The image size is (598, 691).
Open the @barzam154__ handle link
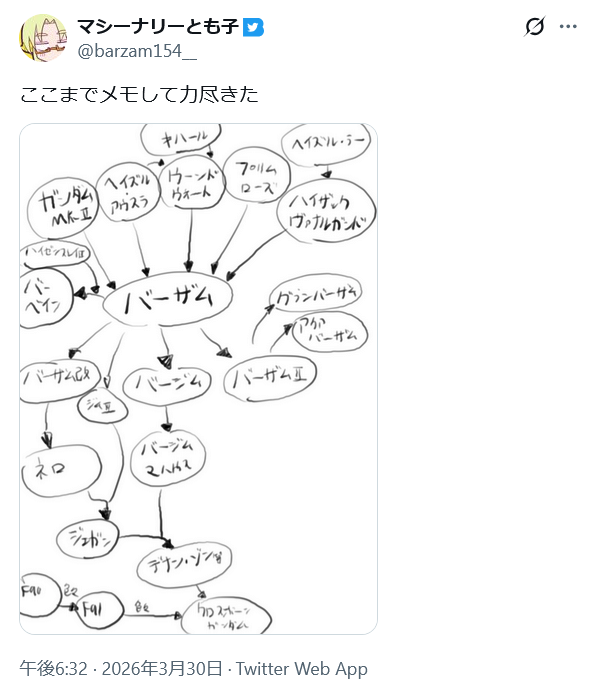137,51
